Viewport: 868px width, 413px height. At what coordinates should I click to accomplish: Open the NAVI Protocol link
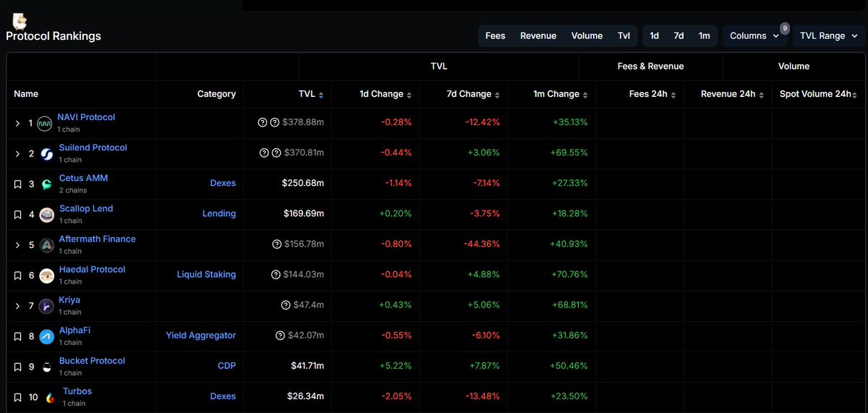[86, 117]
